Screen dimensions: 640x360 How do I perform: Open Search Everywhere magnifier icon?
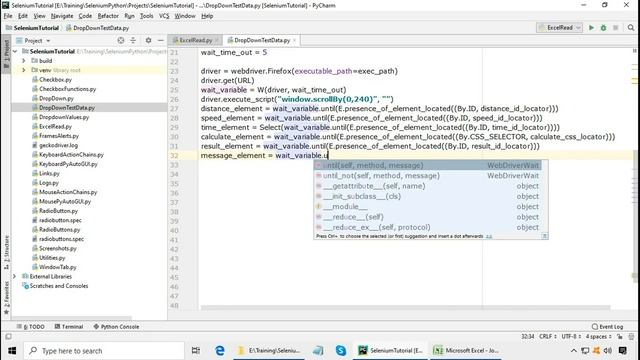pyautogui.click(x=631, y=28)
